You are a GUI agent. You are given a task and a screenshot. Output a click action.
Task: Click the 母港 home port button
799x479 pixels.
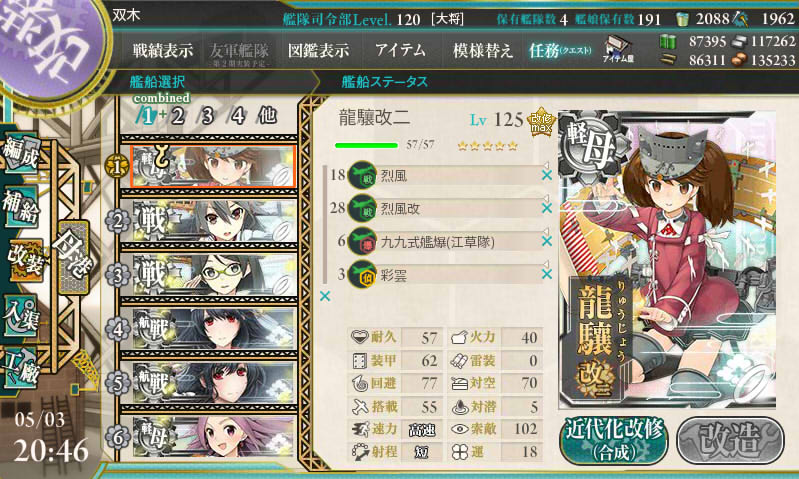click(x=74, y=257)
